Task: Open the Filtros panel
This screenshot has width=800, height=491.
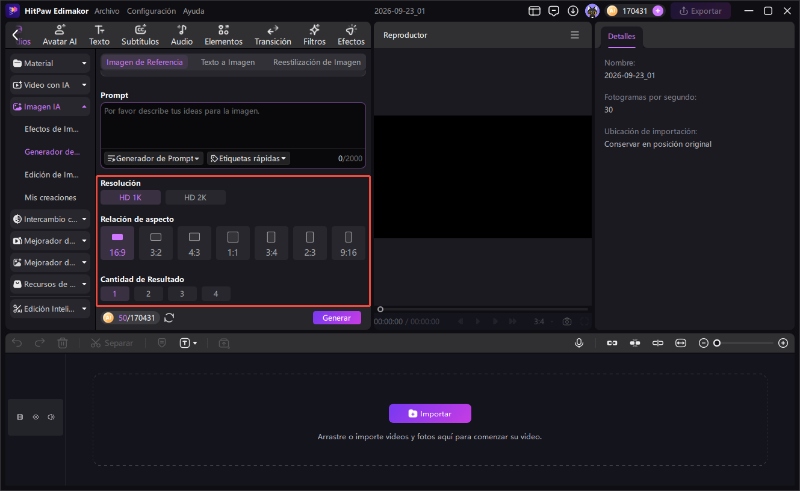Action: click(x=314, y=35)
